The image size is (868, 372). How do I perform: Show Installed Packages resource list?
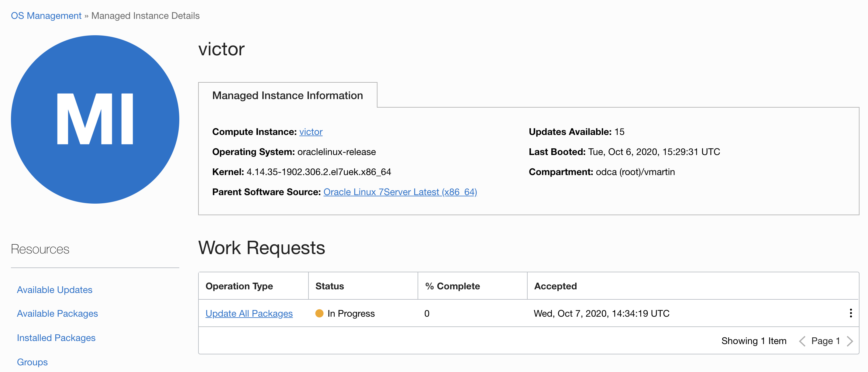pos(56,338)
